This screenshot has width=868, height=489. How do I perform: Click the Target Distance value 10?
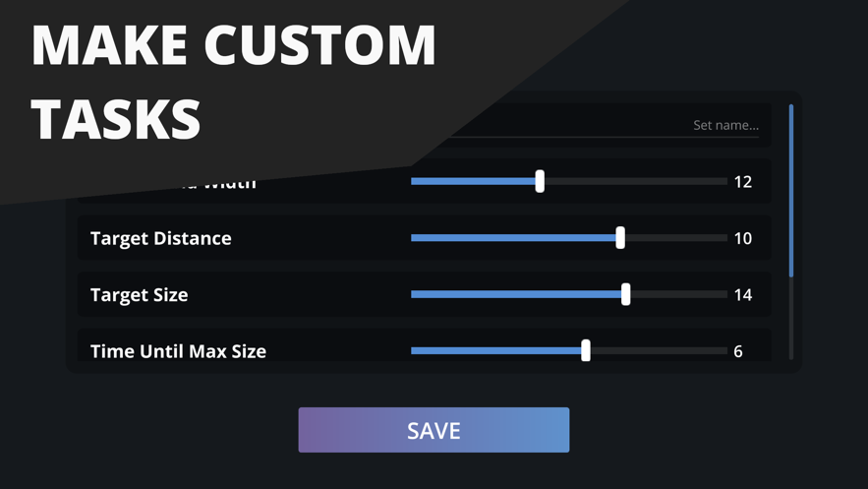pyautogui.click(x=743, y=238)
